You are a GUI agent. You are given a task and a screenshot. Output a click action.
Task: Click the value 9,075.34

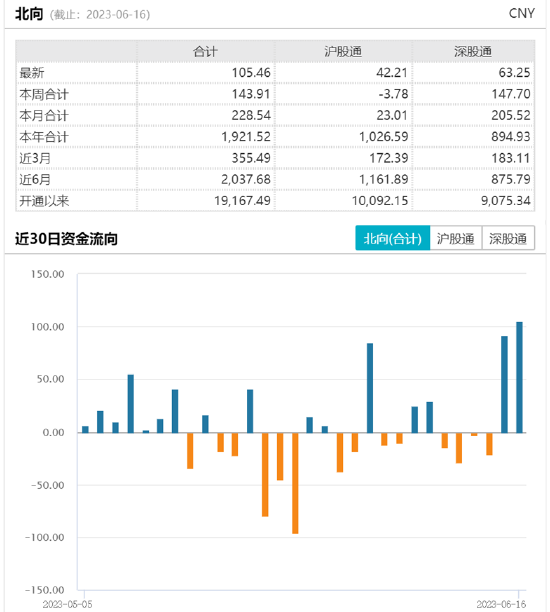[506, 201]
